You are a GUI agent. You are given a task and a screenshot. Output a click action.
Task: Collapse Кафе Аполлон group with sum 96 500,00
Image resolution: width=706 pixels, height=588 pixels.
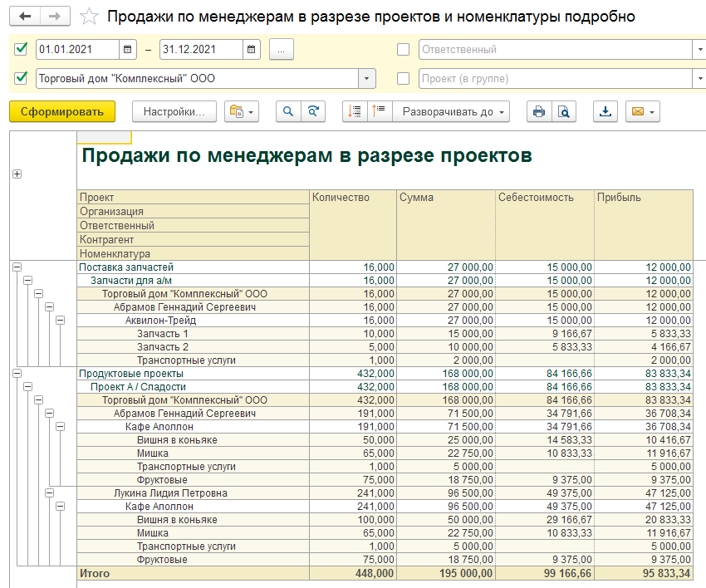(x=61, y=507)
